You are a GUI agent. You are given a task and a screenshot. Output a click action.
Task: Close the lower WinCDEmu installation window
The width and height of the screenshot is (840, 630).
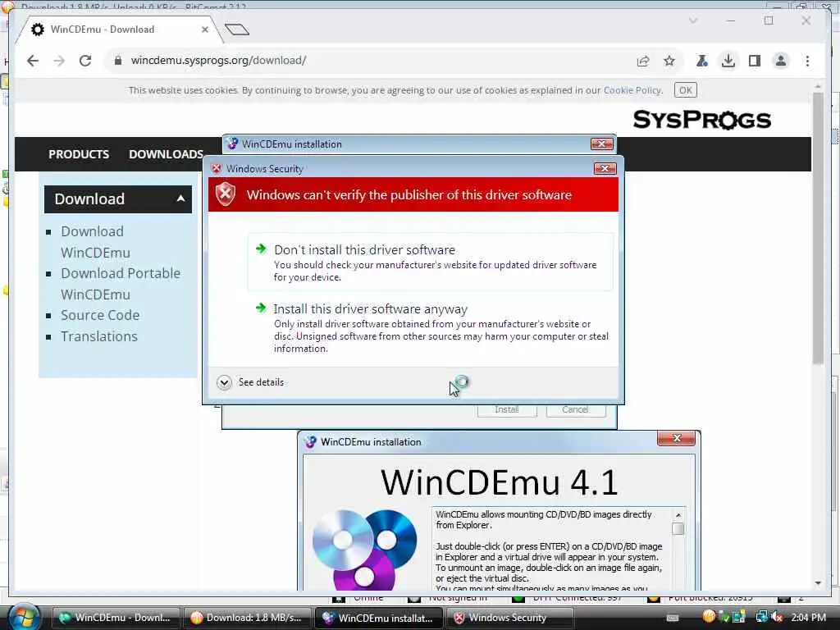pos(677,438)
